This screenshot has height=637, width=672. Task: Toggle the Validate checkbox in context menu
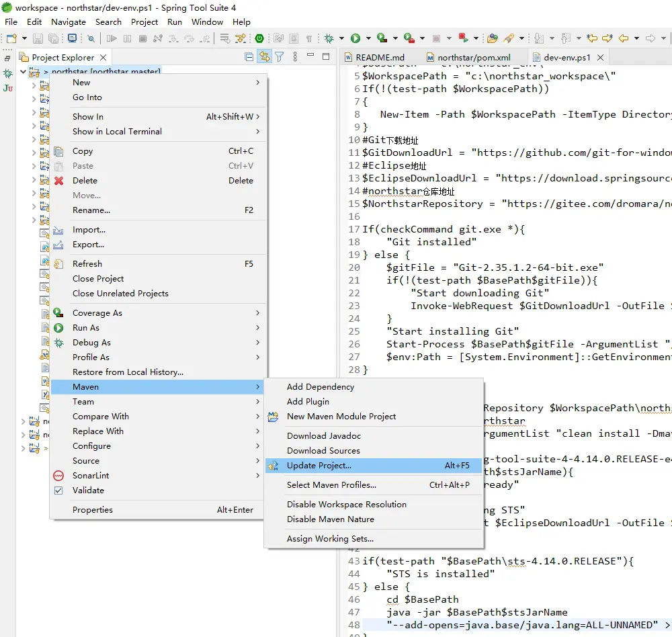click(x=58, y=491)
